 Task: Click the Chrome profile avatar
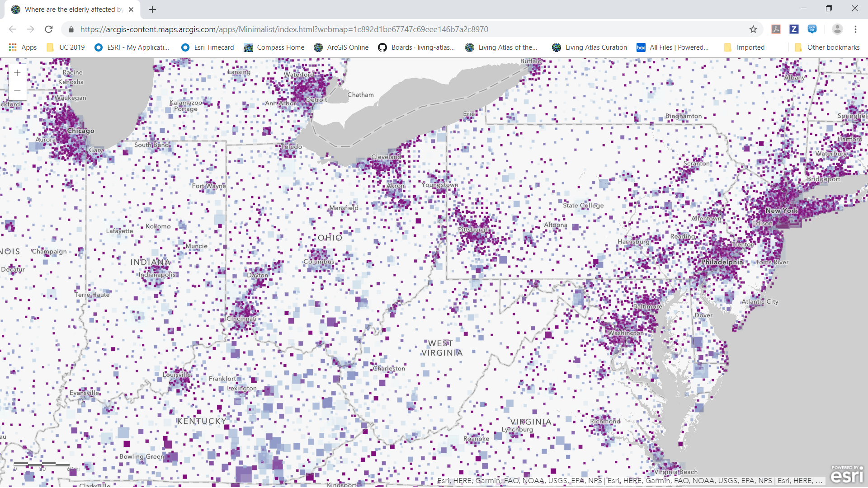(838, 29)
